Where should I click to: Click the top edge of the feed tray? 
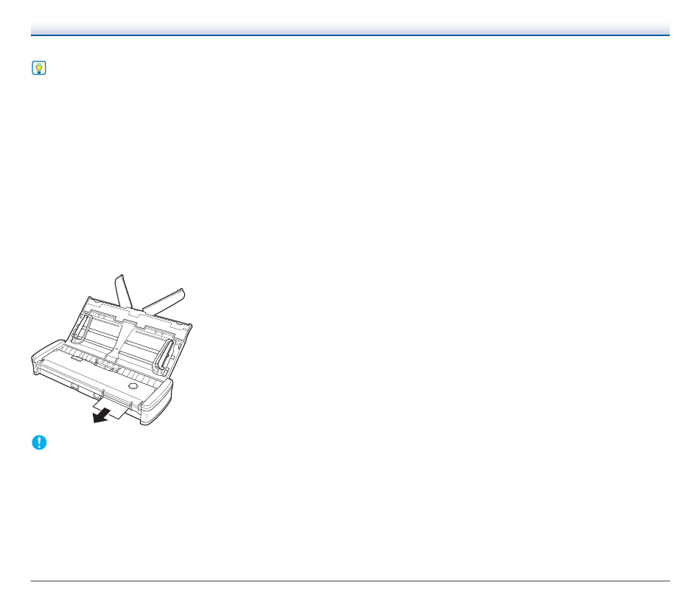(x=139, y=310)
